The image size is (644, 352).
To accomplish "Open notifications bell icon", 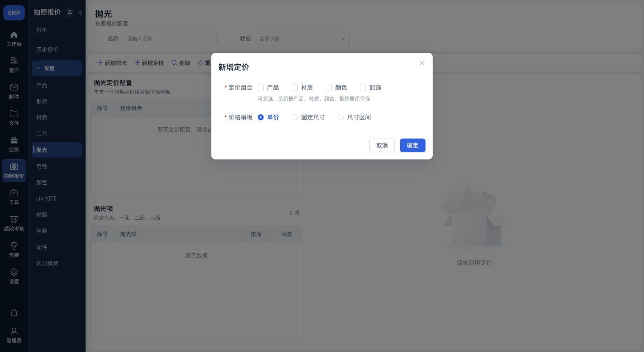I will coord(14,313).
